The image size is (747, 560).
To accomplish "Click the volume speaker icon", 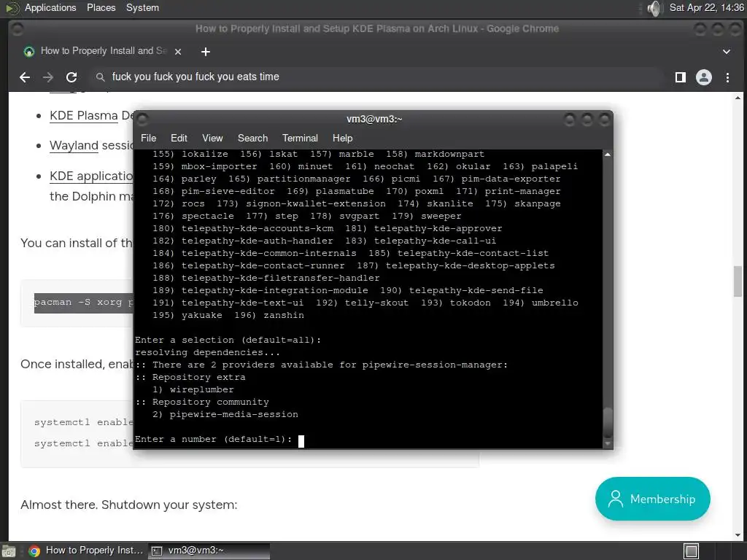I will (x=655, y=8).
